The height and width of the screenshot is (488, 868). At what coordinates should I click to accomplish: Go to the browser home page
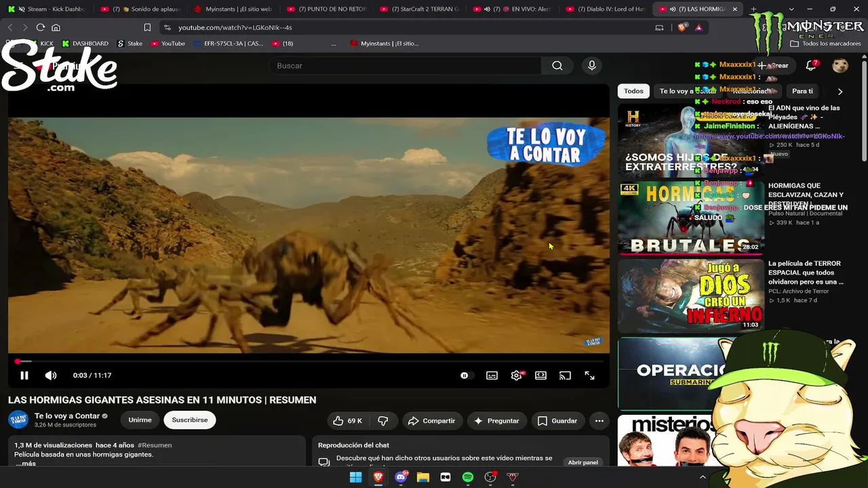pos(56,27)
